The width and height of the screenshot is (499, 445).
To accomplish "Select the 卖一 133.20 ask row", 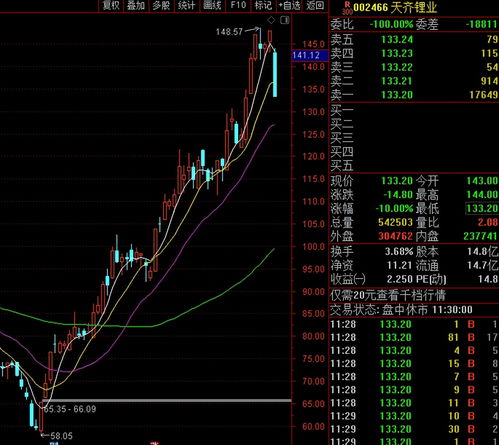I will (x=414, y=95).
